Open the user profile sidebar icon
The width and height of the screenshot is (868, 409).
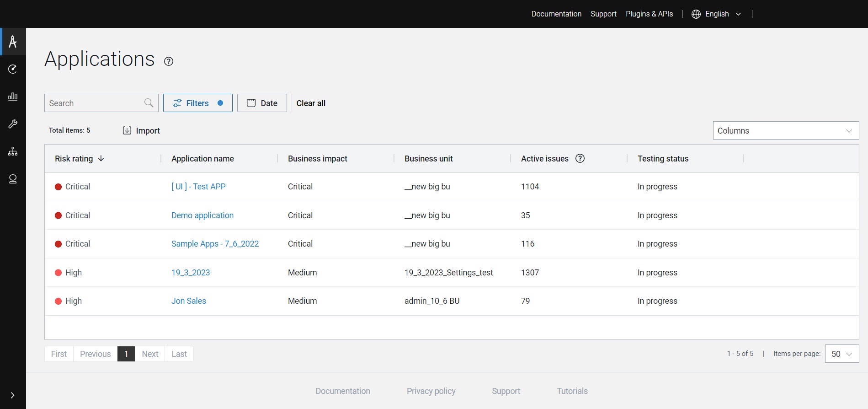[13, 179]
